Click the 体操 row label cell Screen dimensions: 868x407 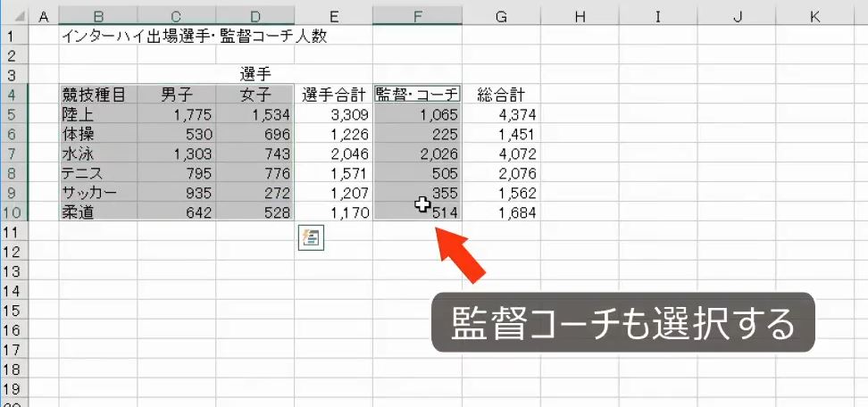(98, 133)
